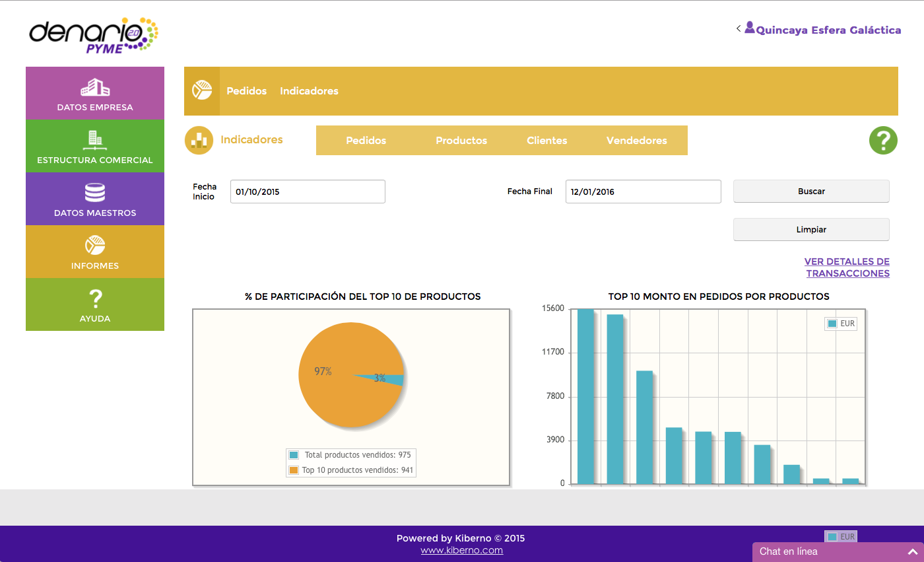924x562 pixels.
Task: Select the Estructura Comercial building icon
Action: tap(94, 140)
